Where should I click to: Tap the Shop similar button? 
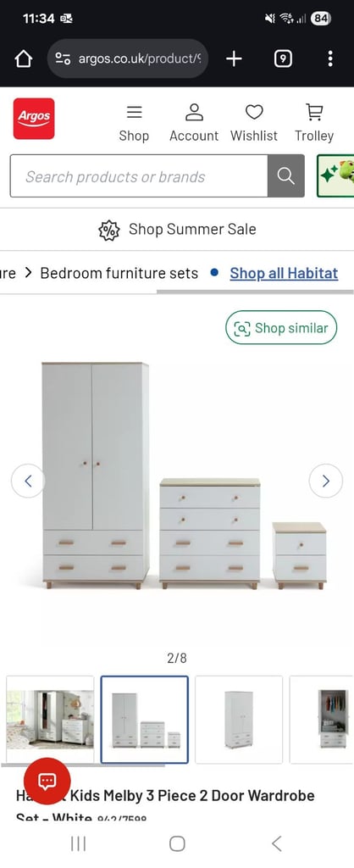pos(281,328)
